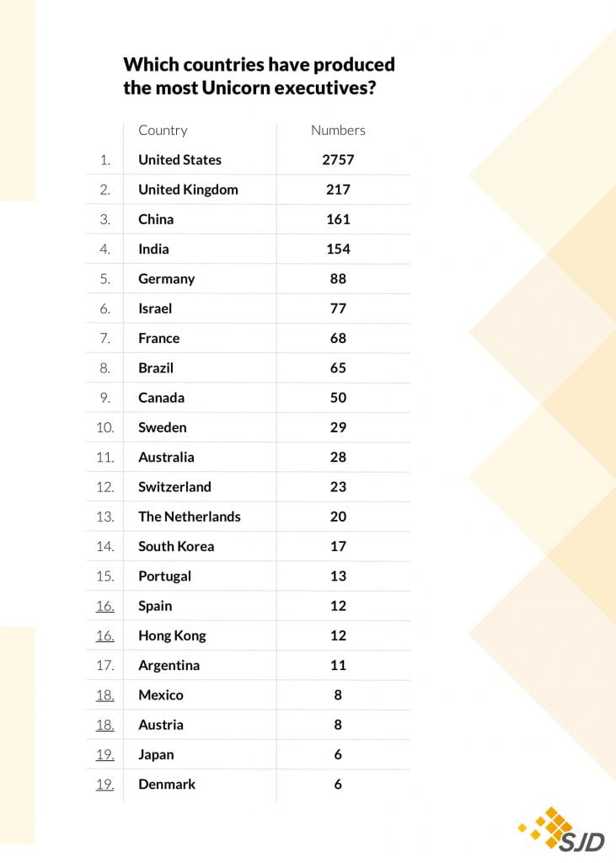This screenshot has width=616, height=863.
Task: Click the "Israel" table entry
Action: 155,308
